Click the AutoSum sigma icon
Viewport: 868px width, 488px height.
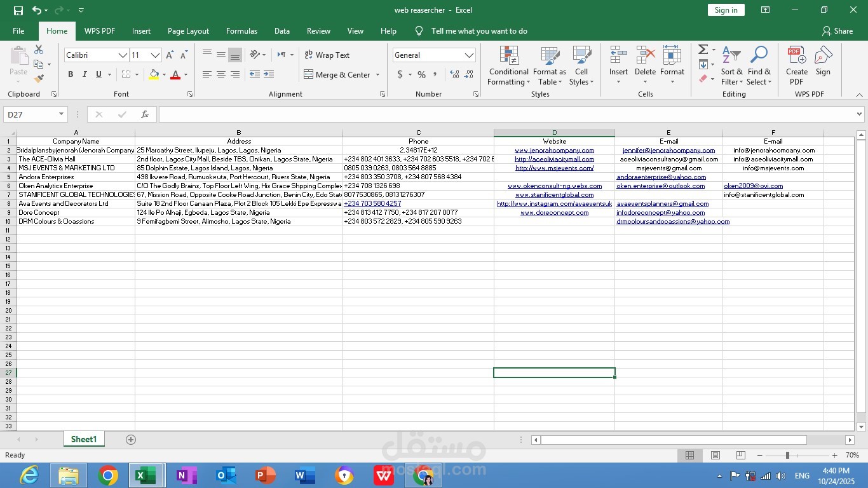pyautogui.click(x=703, y=50)
